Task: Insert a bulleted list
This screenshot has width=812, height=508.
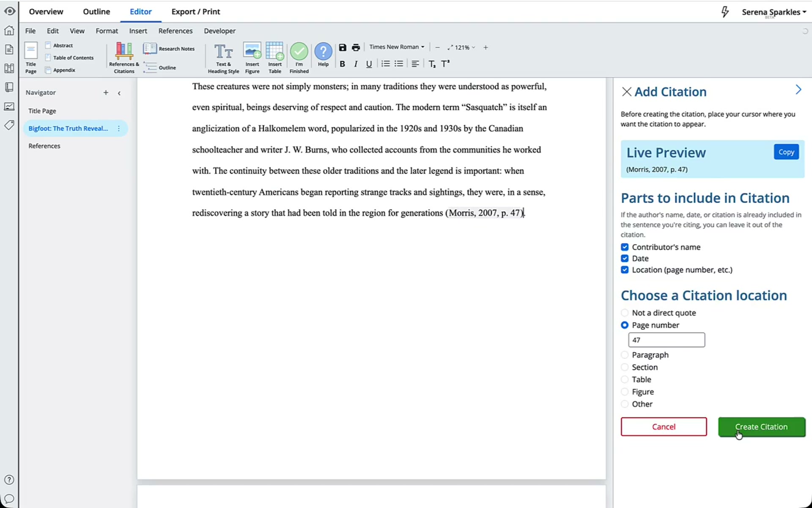Action: pyautogui.click(x=399, y=63)
